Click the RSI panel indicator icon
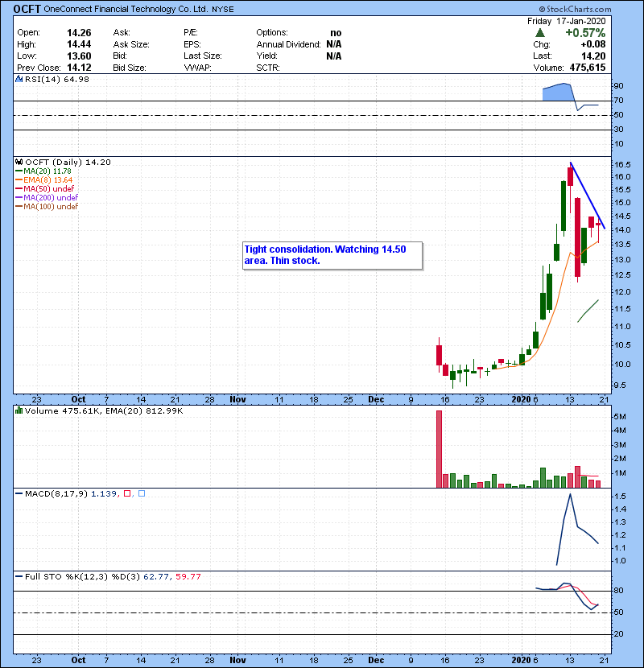The image size is (644, 668). (x=19, y=79)
